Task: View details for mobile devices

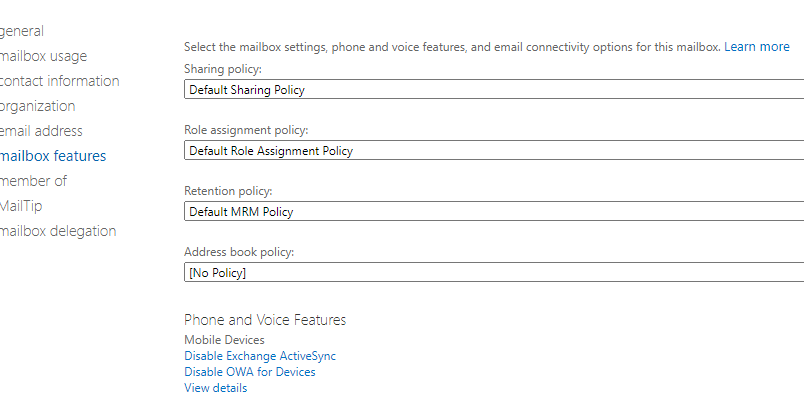Action: 215,388
